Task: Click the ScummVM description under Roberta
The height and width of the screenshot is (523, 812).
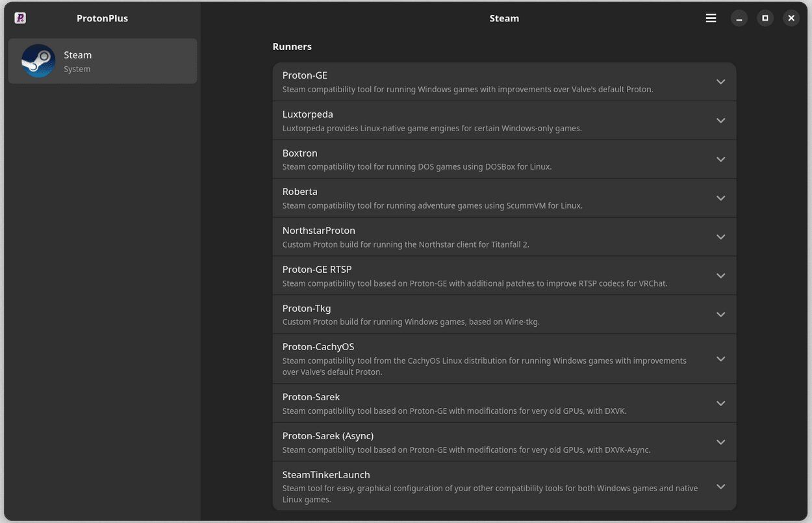Action: coord(433,206)
